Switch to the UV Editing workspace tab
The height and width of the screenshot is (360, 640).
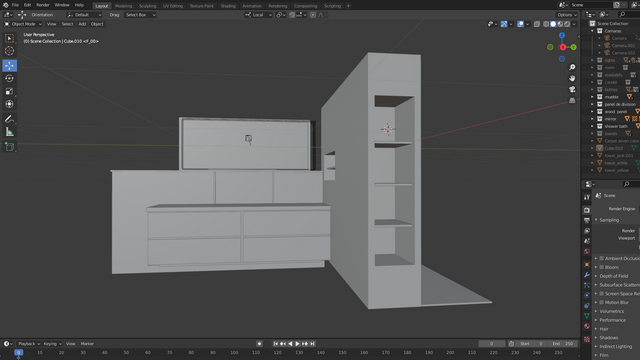173,6
